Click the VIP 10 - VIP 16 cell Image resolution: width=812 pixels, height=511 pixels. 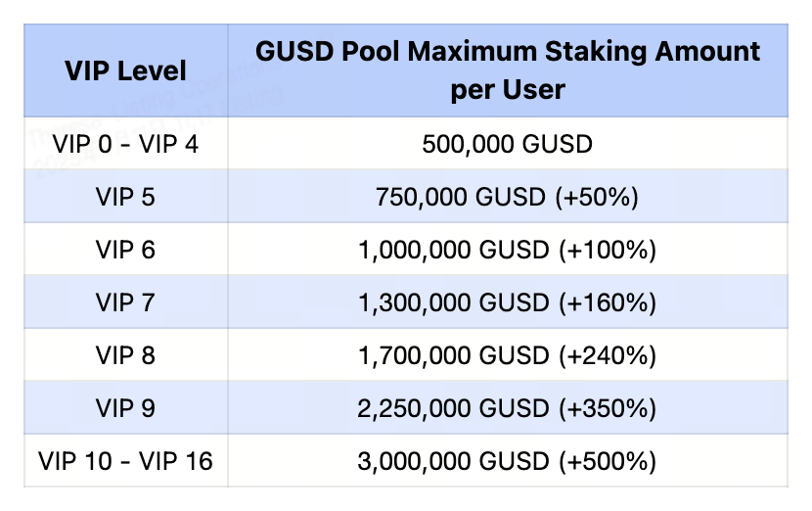pyautogui.click(x=125, y=460)
